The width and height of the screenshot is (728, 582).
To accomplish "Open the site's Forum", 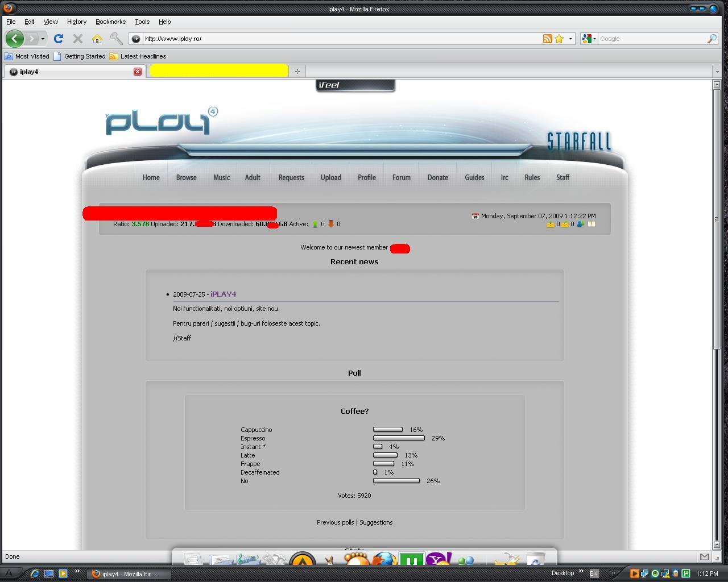I will [x=401, y=177].
